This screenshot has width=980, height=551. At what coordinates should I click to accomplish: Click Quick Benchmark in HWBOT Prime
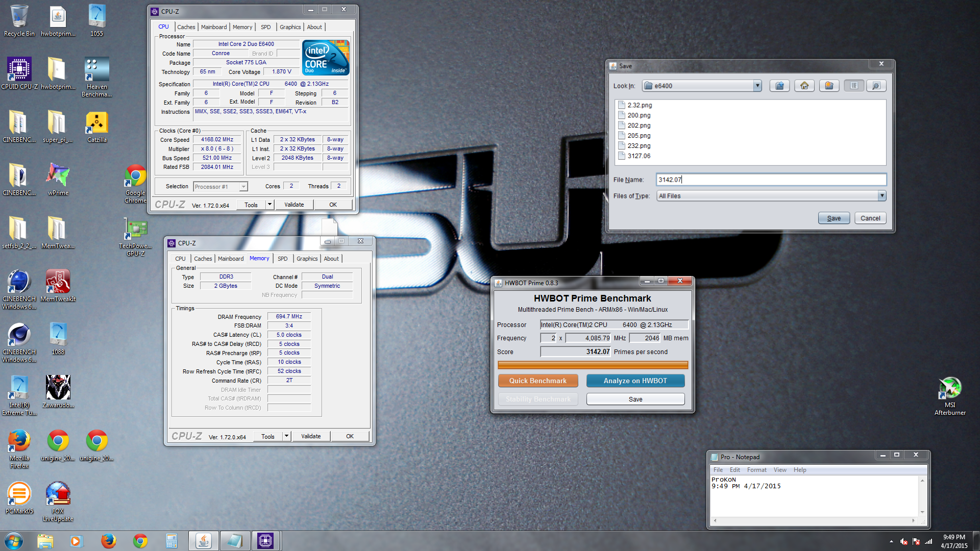pyautogui.click(x=538, y=381)
